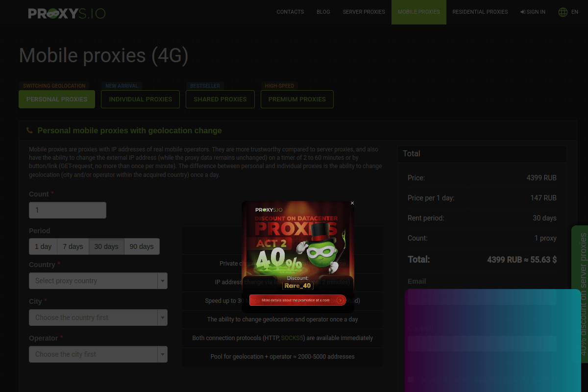
Task: Click the ability to change geolocation row
Action: [x=283, y=319]
